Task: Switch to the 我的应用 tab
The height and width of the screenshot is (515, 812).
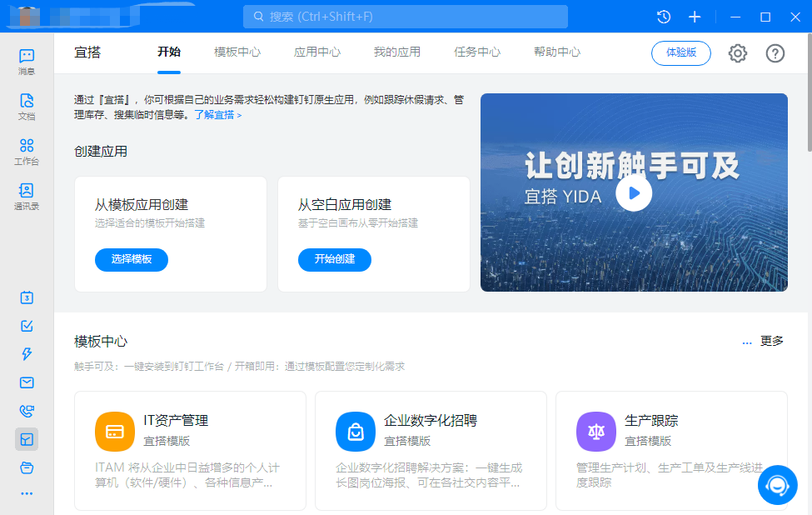Action: click(397, 52)
